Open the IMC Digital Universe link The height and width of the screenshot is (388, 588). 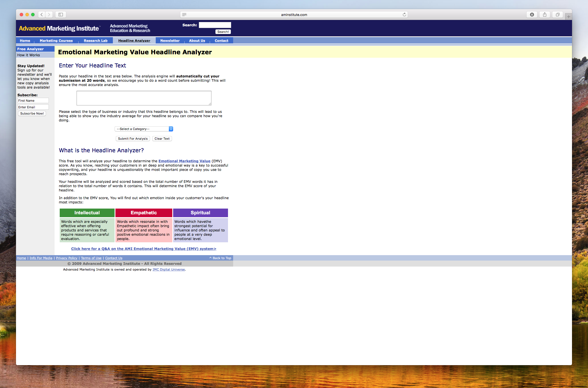pos(169,269)
